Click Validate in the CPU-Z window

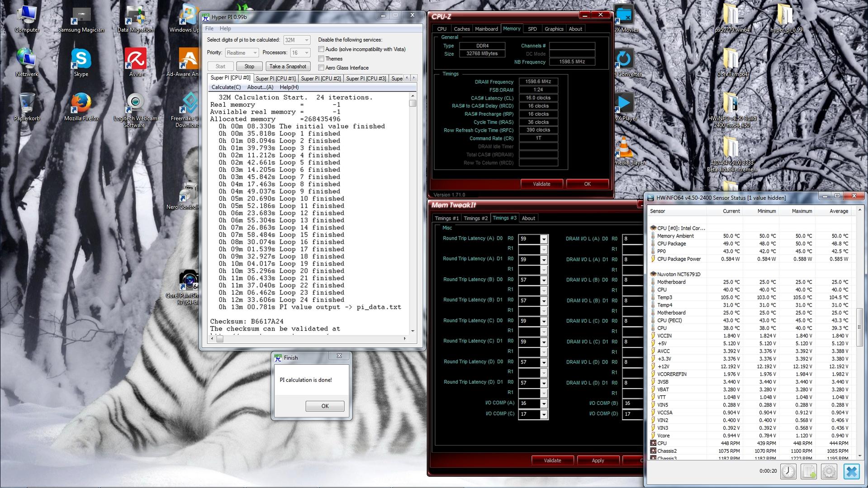tap(541, 184)
